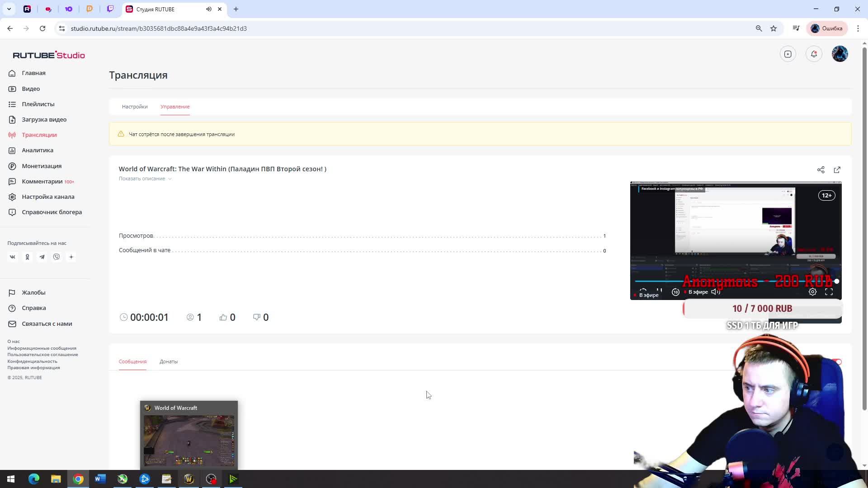Open the Конфиденциальность link
Screen dimensions: 868x488
[32, 361]
